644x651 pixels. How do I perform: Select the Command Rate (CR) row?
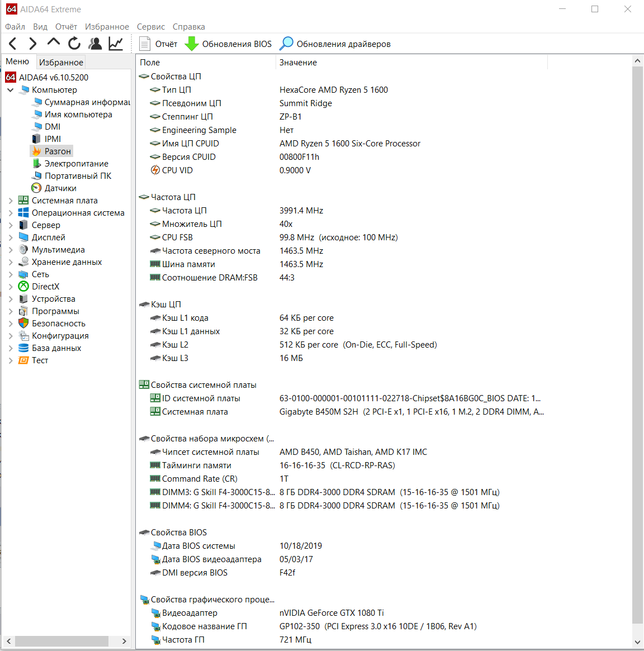(x=343, y=479)
